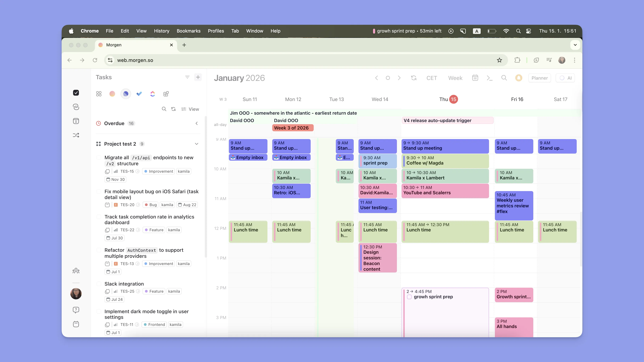Screen dimensions: 644x362
Task: Open macOS Spotlight search in menu bar
Action: (x=518, y=31)
